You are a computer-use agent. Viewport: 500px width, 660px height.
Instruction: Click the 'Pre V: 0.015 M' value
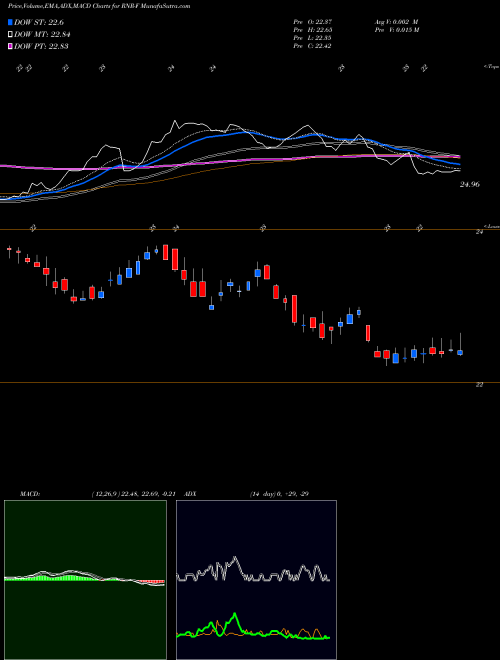[x=398, y=30]
